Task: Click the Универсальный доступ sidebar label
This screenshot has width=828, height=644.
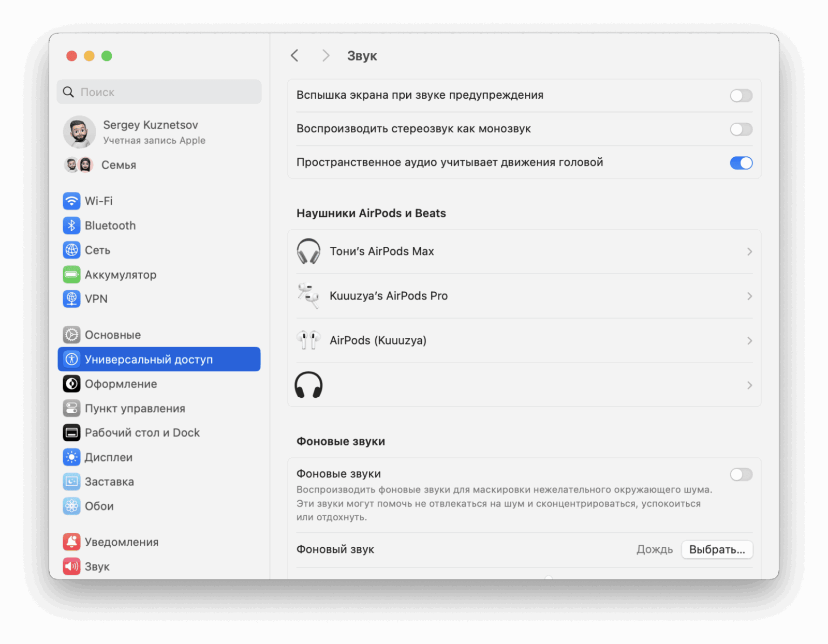Action: [149, 360]
